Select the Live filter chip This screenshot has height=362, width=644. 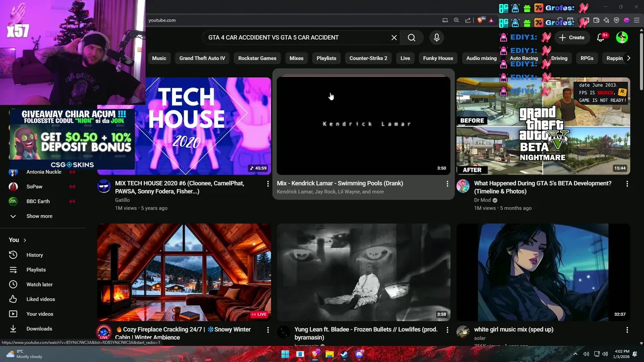[406, 58]
